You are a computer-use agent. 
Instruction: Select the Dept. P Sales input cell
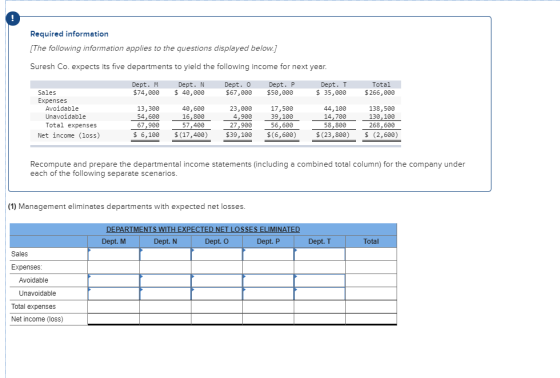[268, 254]
